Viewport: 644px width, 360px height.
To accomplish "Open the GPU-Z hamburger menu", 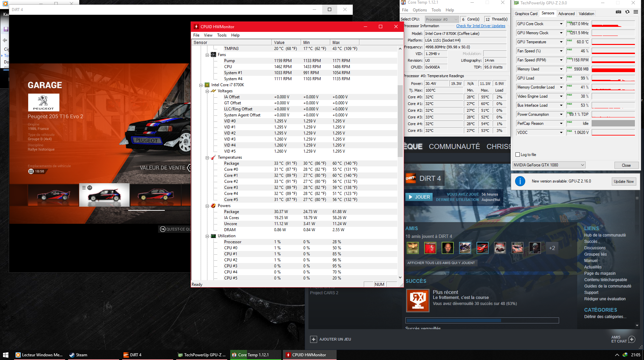I will tap(636, 12).
